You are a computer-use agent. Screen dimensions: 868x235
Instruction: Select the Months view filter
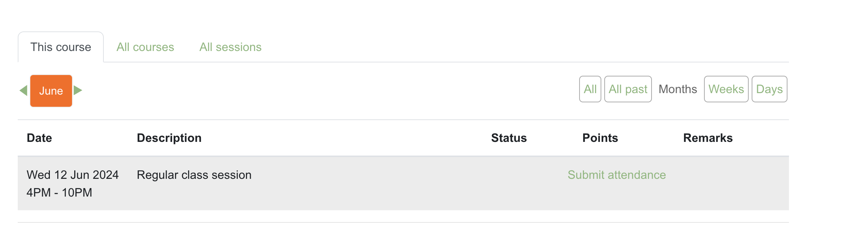677,89
